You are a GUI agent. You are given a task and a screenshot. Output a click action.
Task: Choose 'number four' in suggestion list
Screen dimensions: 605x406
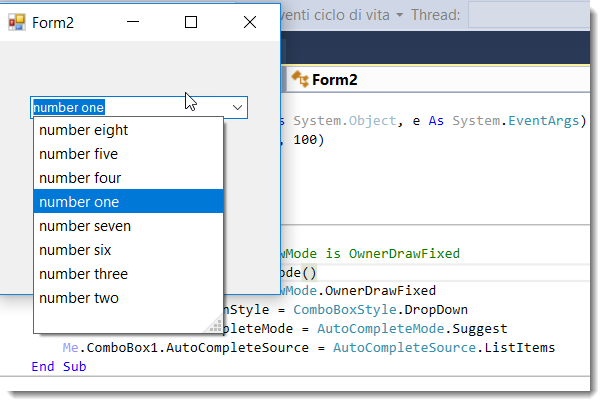coord(80,178)
